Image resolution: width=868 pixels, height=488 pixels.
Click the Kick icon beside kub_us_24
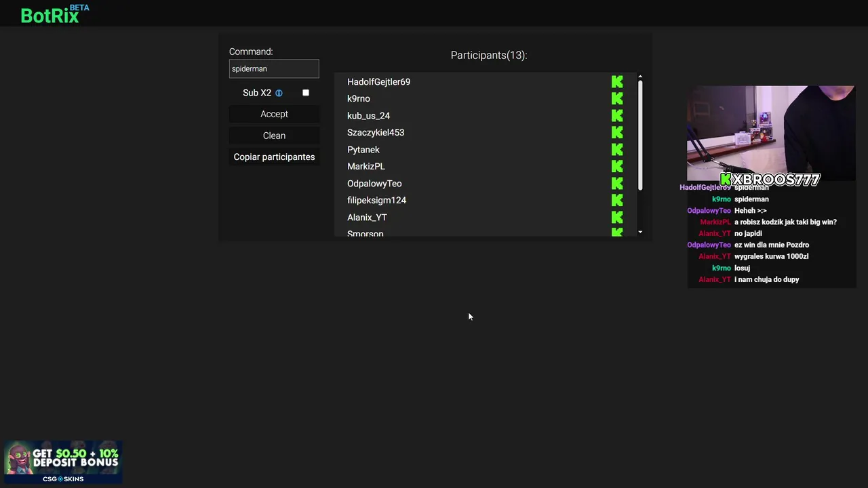click(617, 116)
